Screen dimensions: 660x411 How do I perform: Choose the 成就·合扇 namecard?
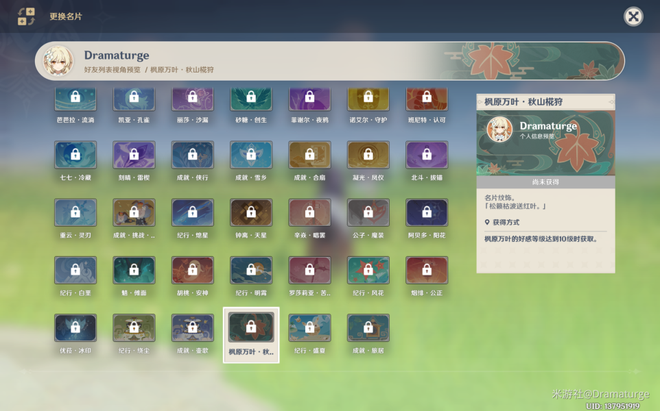pyautogui.click(x=309, y=155)
